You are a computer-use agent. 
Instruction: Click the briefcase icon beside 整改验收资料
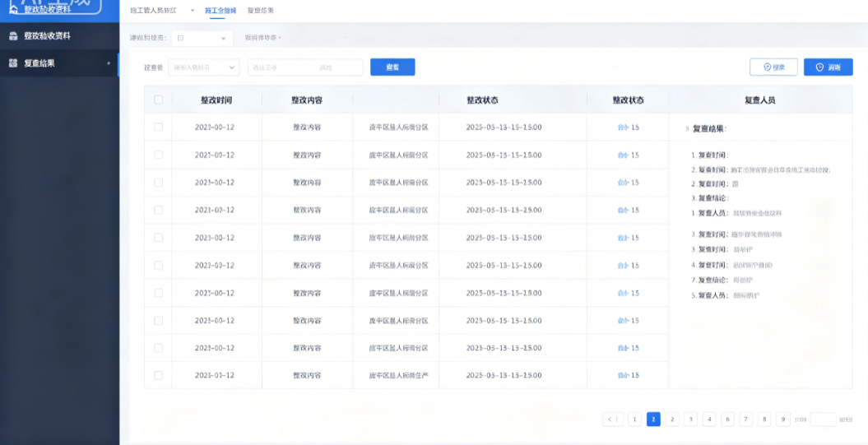tap(14, 36)
